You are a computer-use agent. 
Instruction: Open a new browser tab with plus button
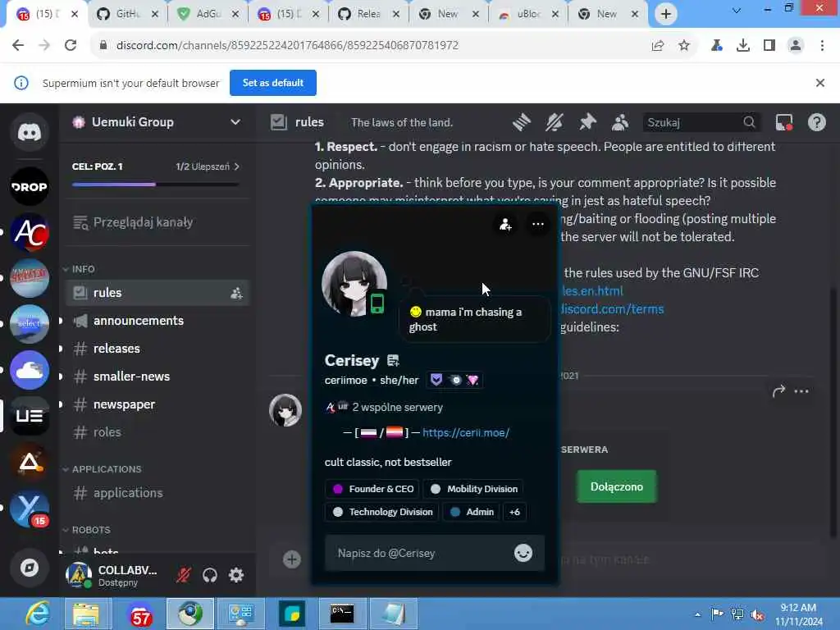(665, 14)
